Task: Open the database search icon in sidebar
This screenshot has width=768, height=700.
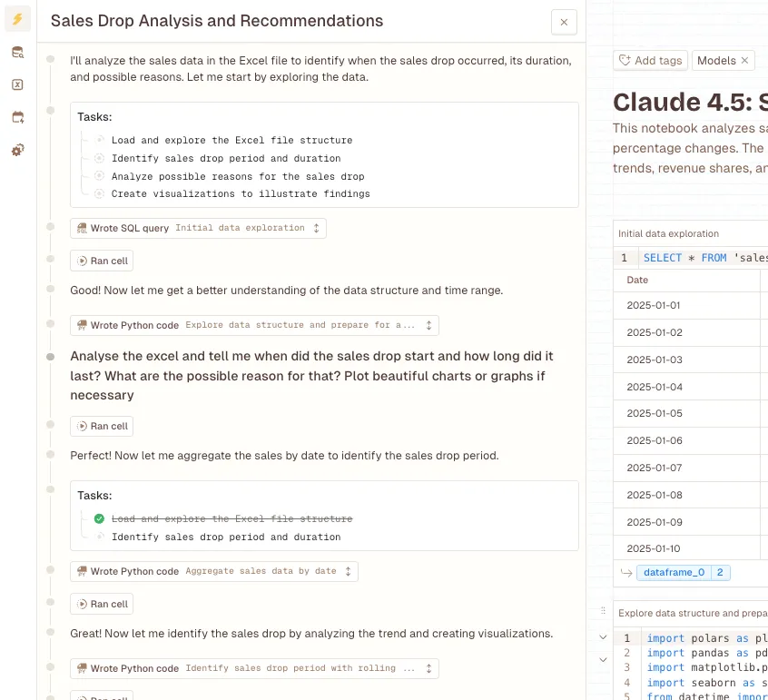Action: click(17, 53)
